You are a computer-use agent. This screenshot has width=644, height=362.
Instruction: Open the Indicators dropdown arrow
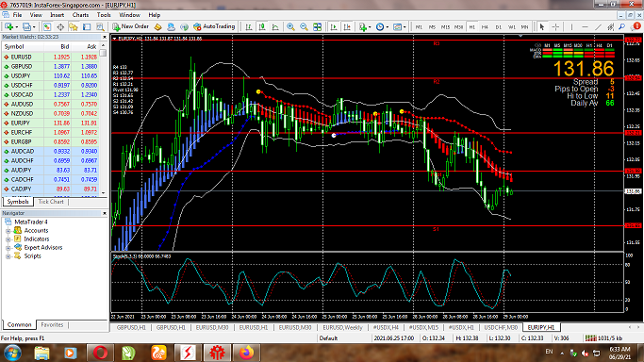pos(370,27)
